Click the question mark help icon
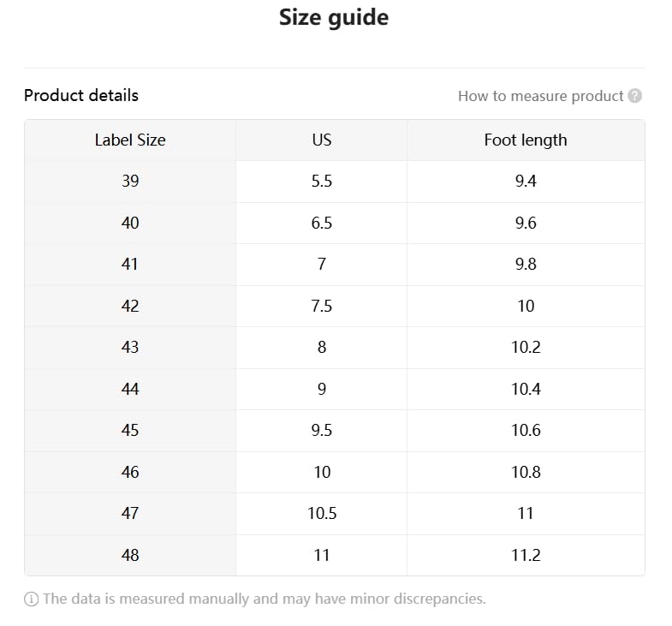Screen dimensions: 672x626 click(634, 96)
